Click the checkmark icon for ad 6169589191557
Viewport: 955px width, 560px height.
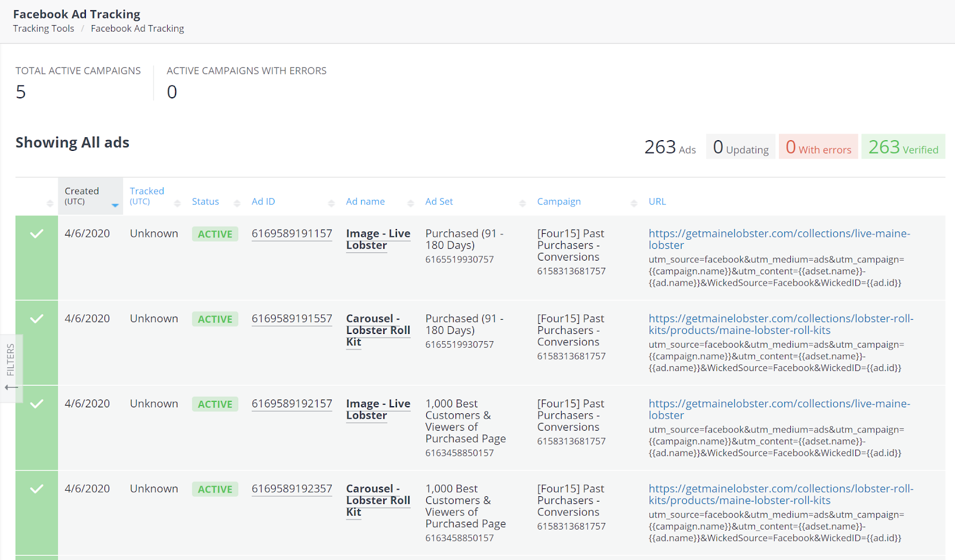coord(36,319)
